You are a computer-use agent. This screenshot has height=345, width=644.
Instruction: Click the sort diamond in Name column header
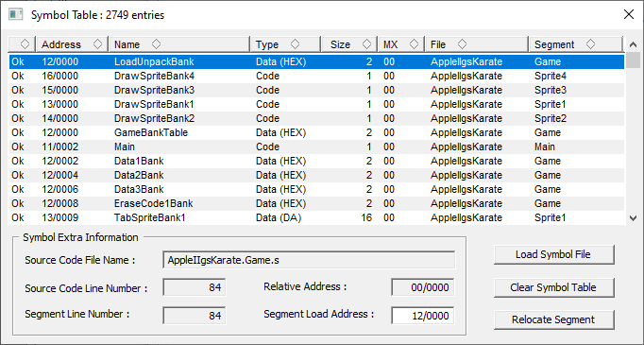(x=156, y=44)
